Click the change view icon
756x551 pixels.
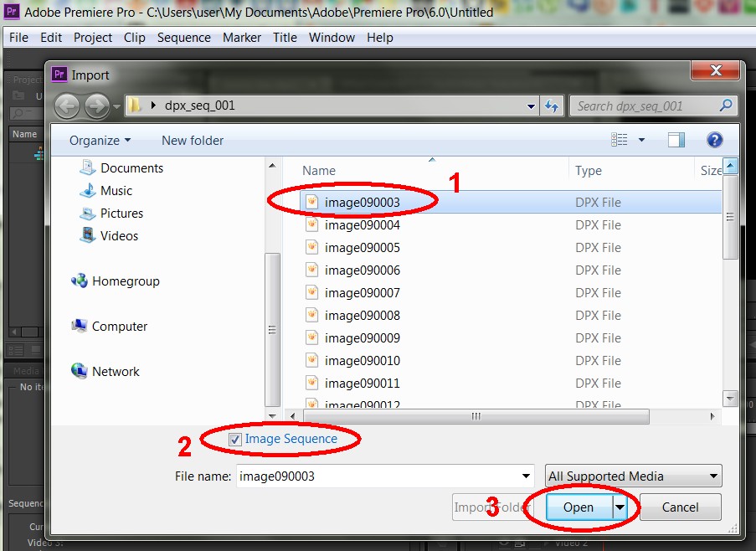coord(619,140)
